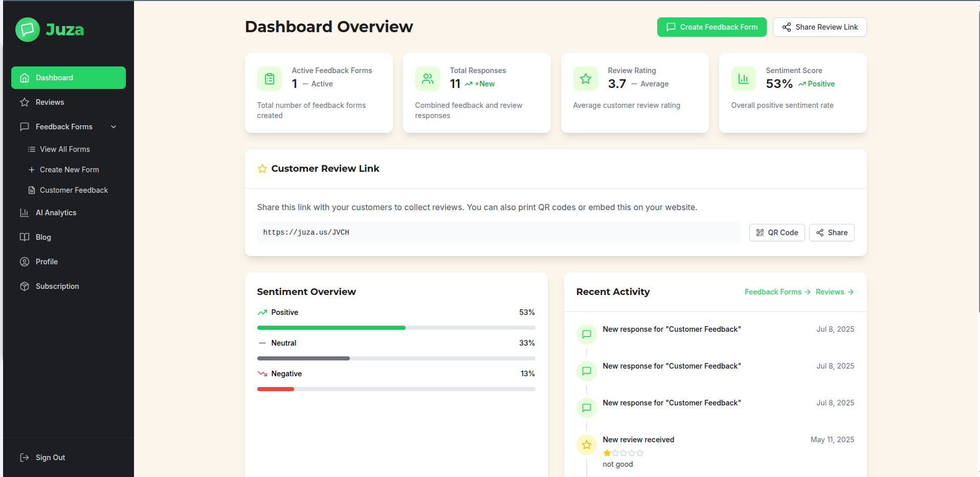Follow the Reviews link in Recent Activity

coord(835,292)
